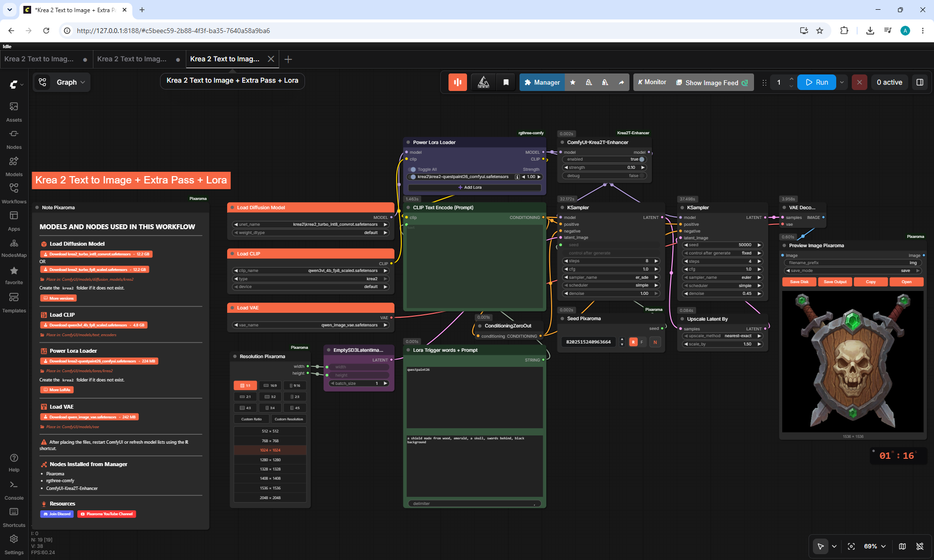Click the red cancel X button
The height and width of the screenshot is (560, 934).
[x=860, y=82]
